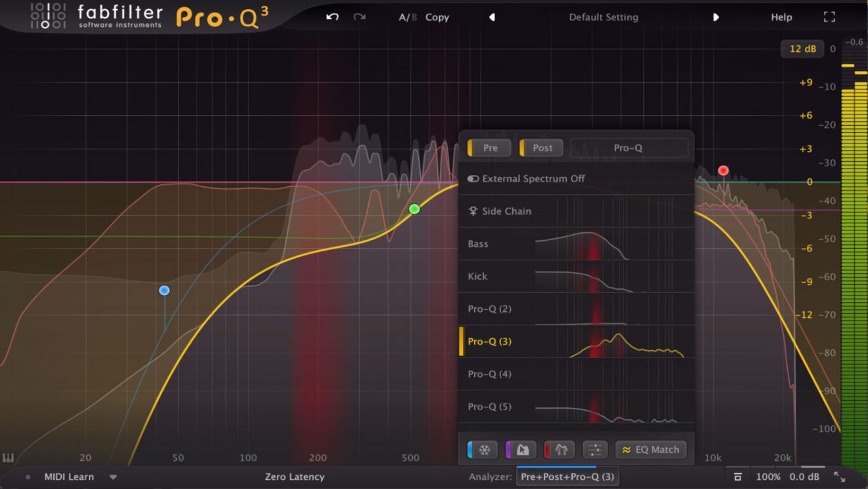Screen dimensions: 868x489
Task: Click the MIDI keyboard icon in bottom-left corner
Action: pyautogui.click(x=10, y=457)
